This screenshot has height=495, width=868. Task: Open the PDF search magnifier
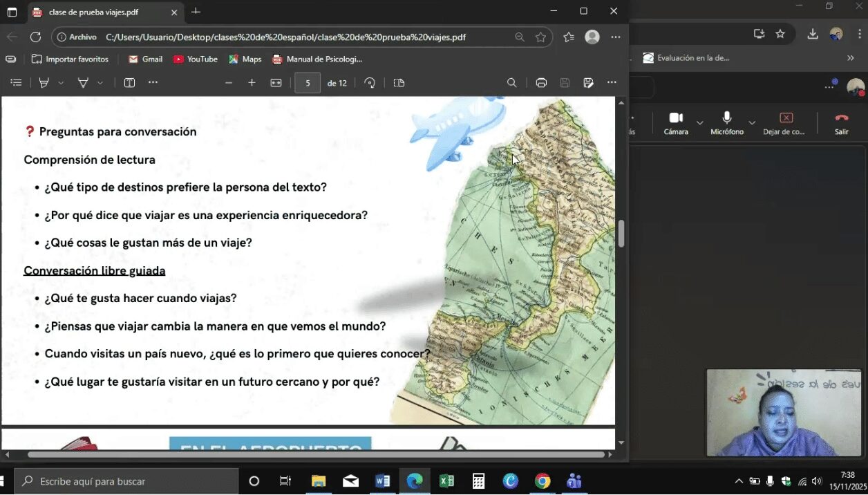(511, 83)
